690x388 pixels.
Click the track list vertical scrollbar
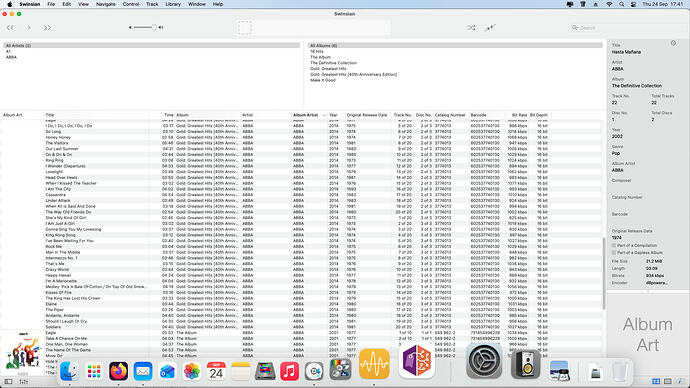(x=604, y=273)
